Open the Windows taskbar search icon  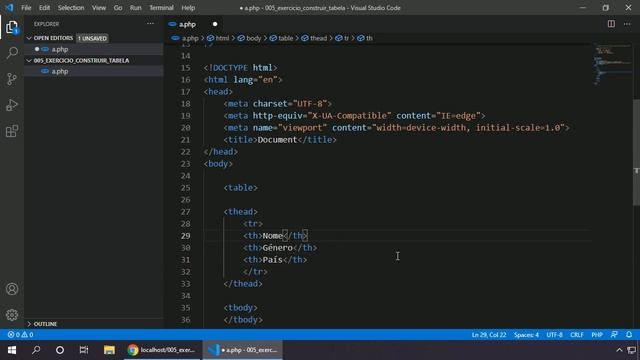[x=36, y=350]
